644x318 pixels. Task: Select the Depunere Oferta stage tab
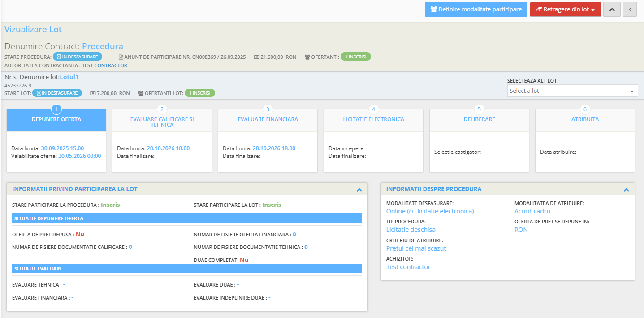56,120
